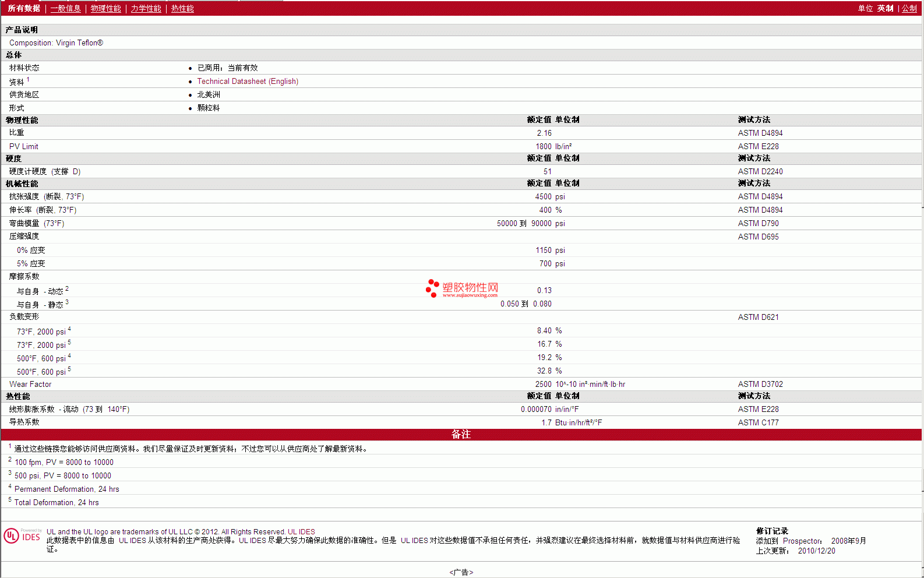Open Technical Datasheet (English) link

click(x=248, y=82)
